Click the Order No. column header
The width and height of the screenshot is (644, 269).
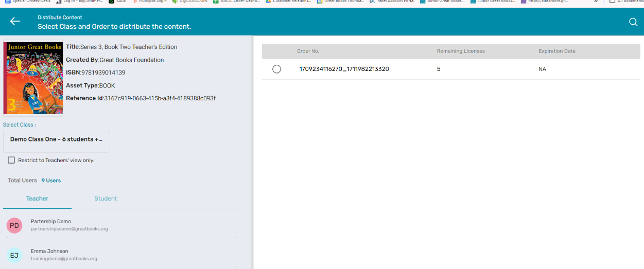pyautogui.click(x=308, y=51)
